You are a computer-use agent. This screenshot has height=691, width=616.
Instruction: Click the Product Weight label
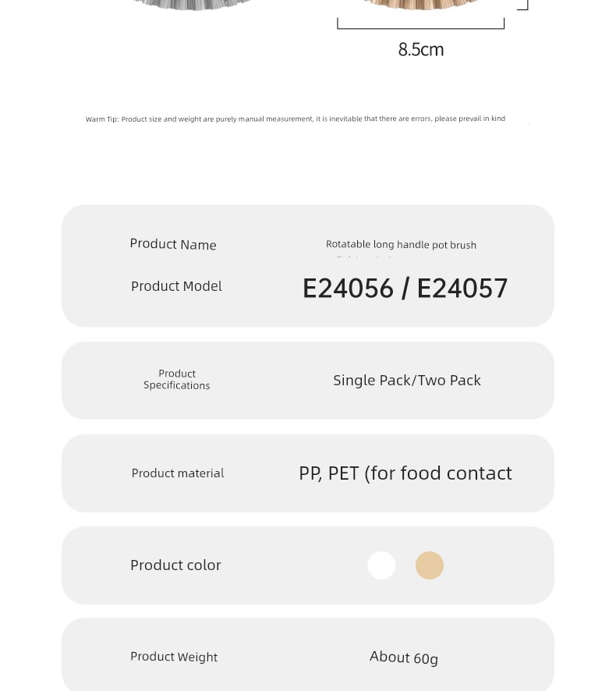(174, 657)
